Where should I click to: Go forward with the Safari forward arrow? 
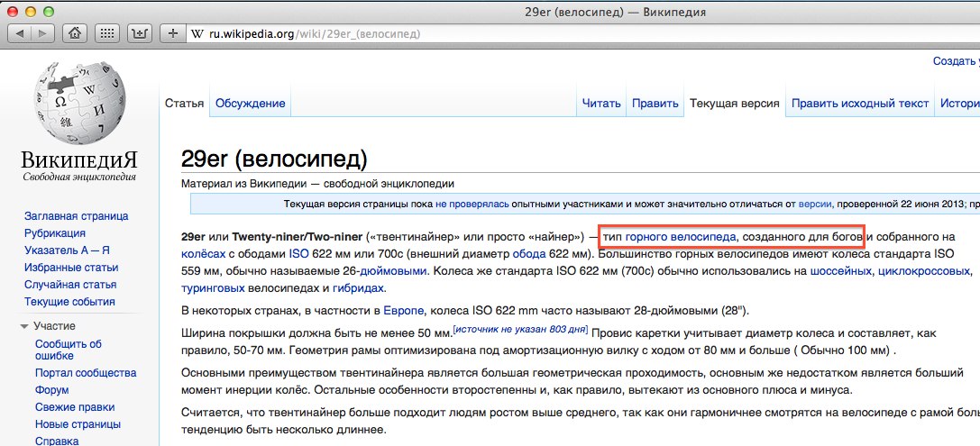click(43, 33)
